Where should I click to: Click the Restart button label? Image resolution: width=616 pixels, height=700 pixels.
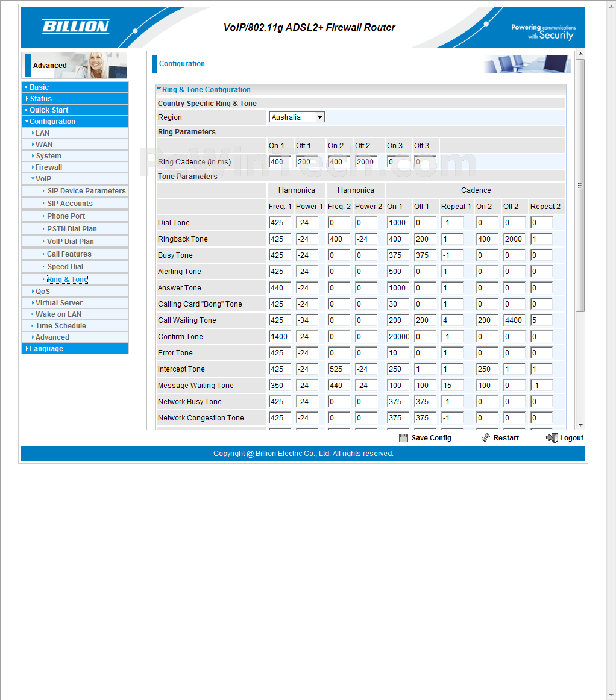[506, 438]
